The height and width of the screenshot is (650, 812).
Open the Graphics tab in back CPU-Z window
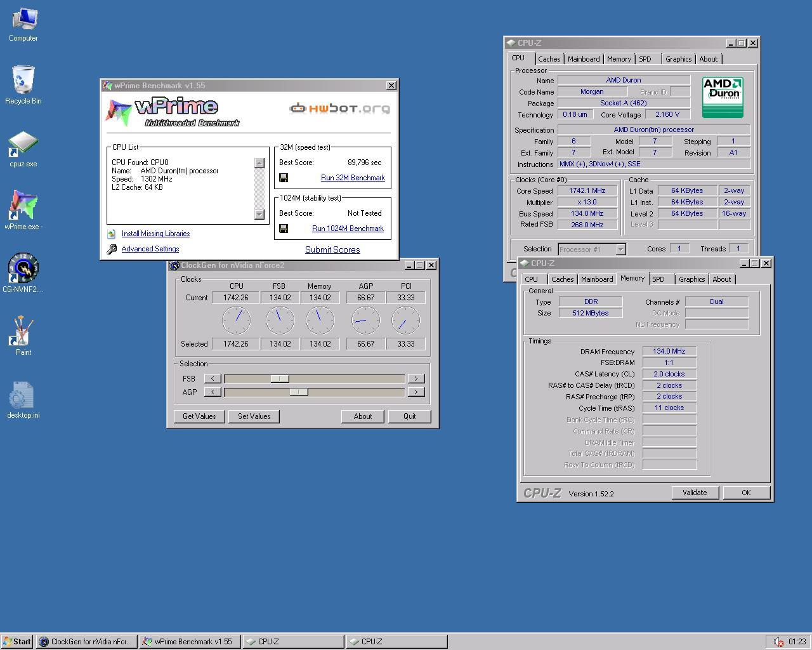click(x=678, y=59)
